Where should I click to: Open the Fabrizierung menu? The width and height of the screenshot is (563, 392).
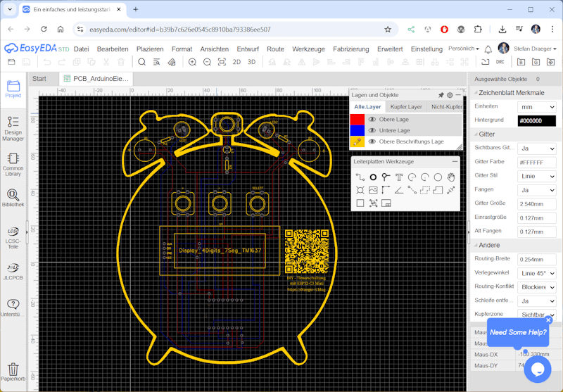pyautogui.click(x=350, y=49)
